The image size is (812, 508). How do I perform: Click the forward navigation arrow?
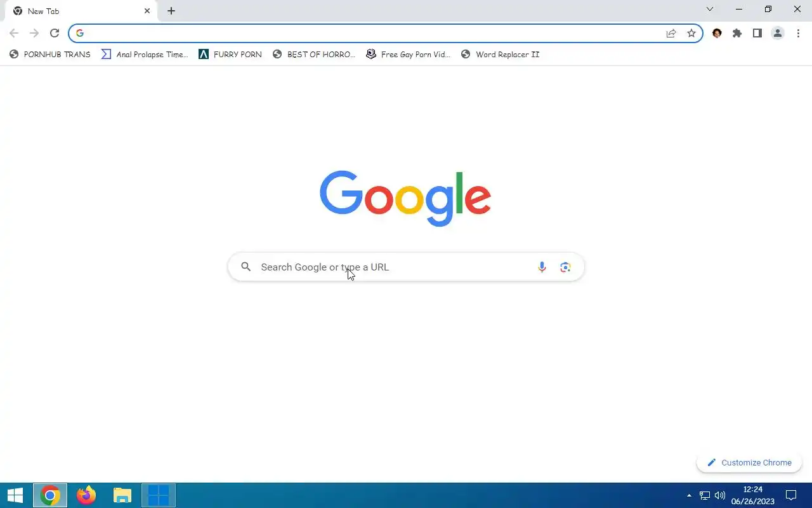(34, 33)
